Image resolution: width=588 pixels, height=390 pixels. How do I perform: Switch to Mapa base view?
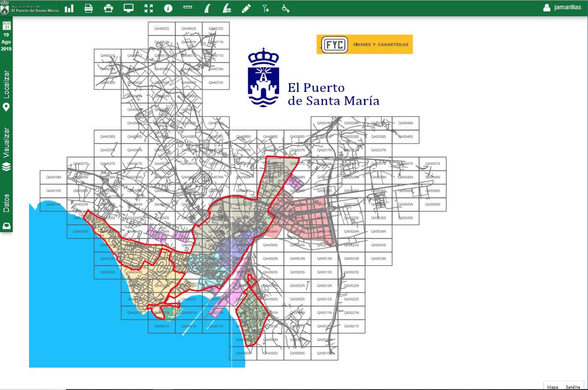(552, 387)
